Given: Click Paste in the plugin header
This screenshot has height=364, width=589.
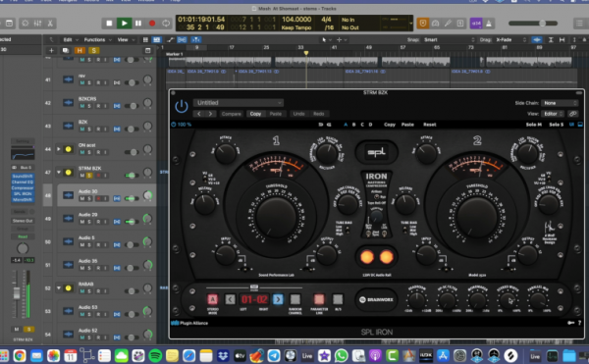Looking at the screenshot, I should [275, 114].
